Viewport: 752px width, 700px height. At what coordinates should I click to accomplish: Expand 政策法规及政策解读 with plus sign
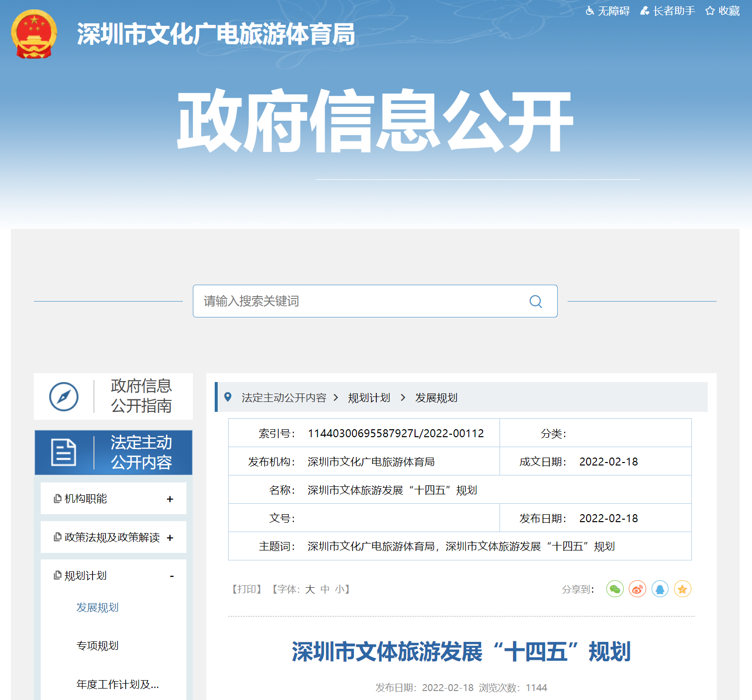[x=170, y=538]
